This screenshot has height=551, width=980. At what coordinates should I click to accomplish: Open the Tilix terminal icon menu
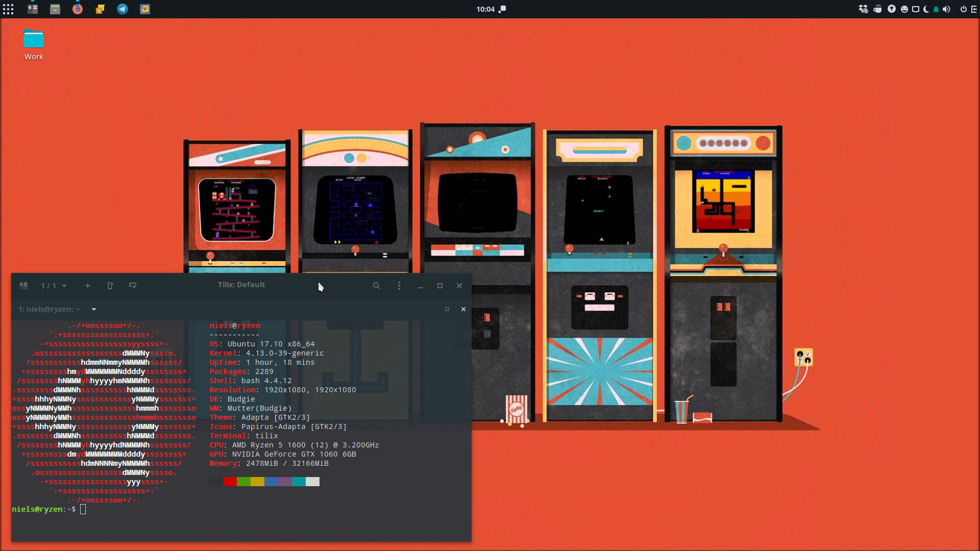pos(23,286)
